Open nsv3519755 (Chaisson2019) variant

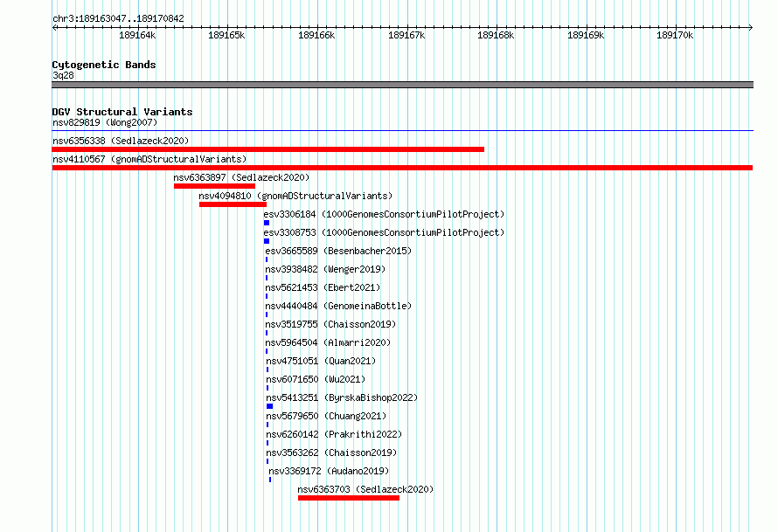(x=330, y=324)
